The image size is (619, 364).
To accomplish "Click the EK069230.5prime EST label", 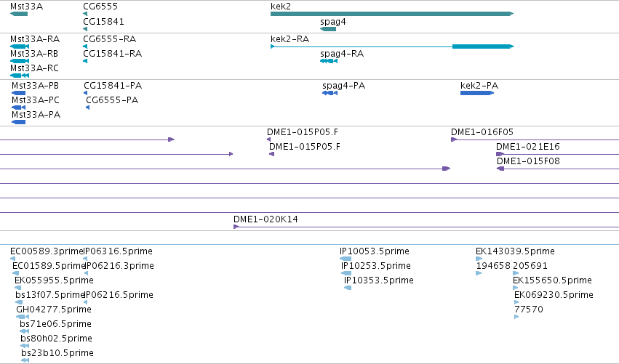I will point(554,295).
